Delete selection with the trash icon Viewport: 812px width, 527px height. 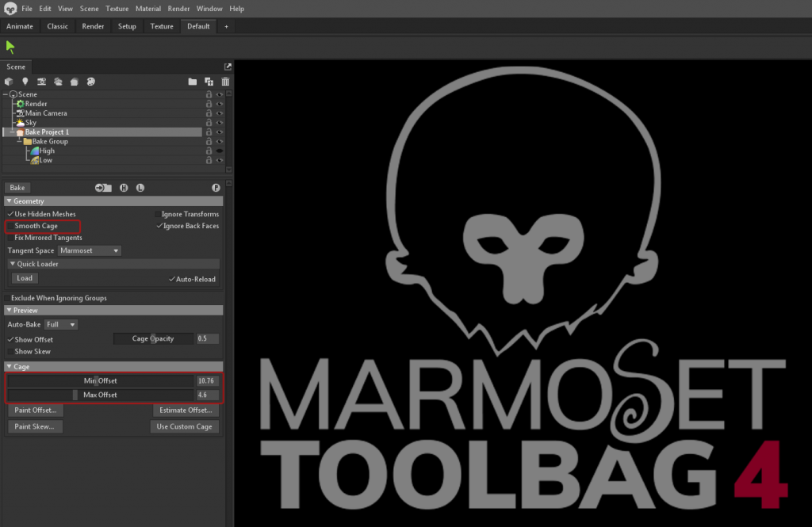[x=225, y=82]
